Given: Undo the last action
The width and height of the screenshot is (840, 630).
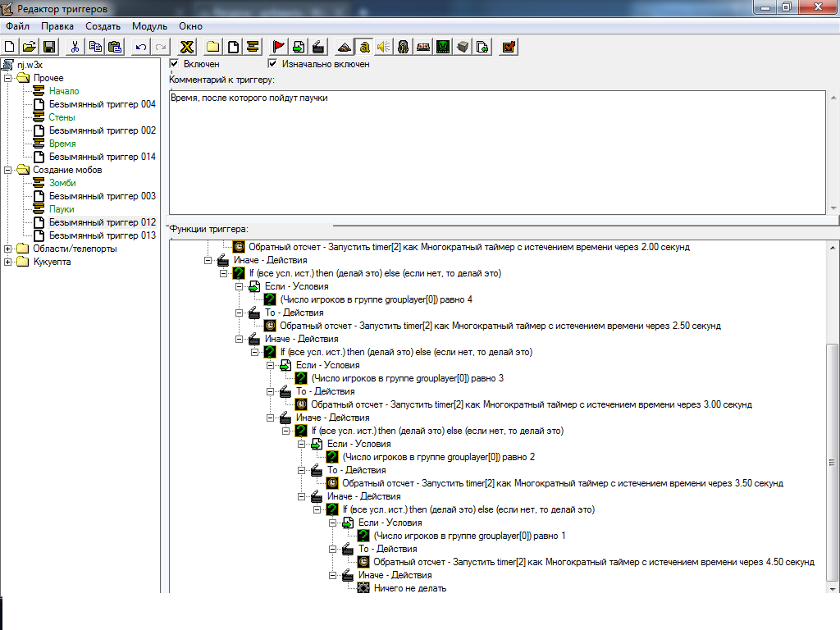Looking at the screenshot, I should 140,47.
